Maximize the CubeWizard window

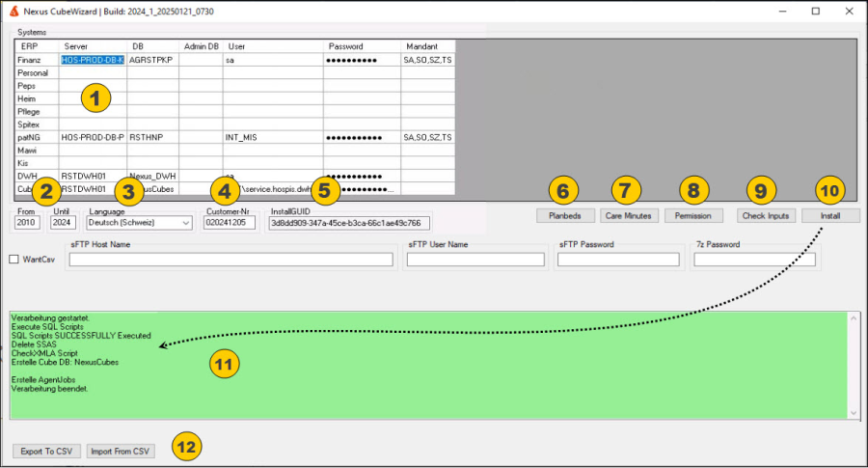coord(815,11)
